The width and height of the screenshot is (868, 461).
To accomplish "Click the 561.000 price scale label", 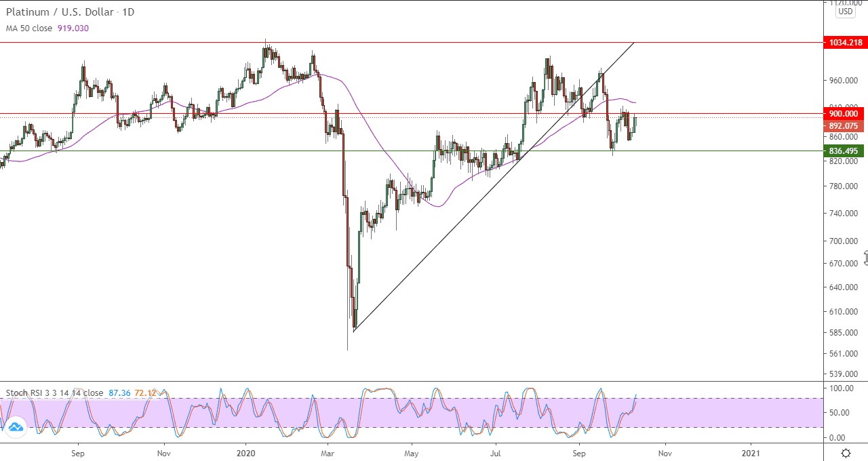I will [x=843, y=354].
